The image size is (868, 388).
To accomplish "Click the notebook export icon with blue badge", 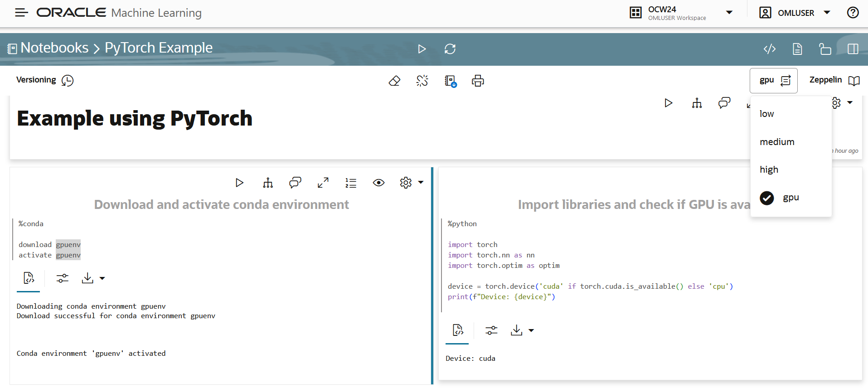I will pyautogui.click(x=450, y=81).
